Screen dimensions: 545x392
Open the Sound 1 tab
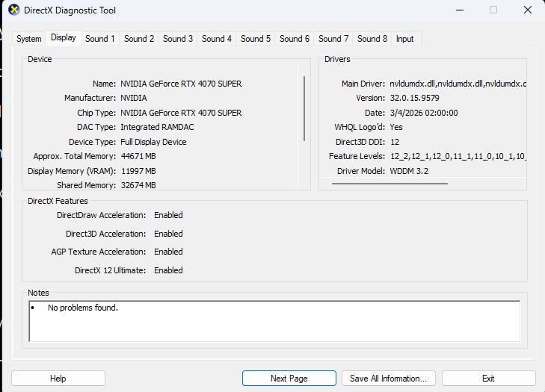tap(100, 39)
